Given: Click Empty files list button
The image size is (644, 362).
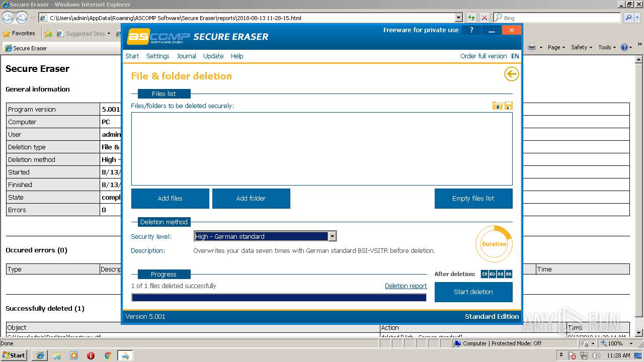Looking at the screenshot, I should tap(473, 199).
